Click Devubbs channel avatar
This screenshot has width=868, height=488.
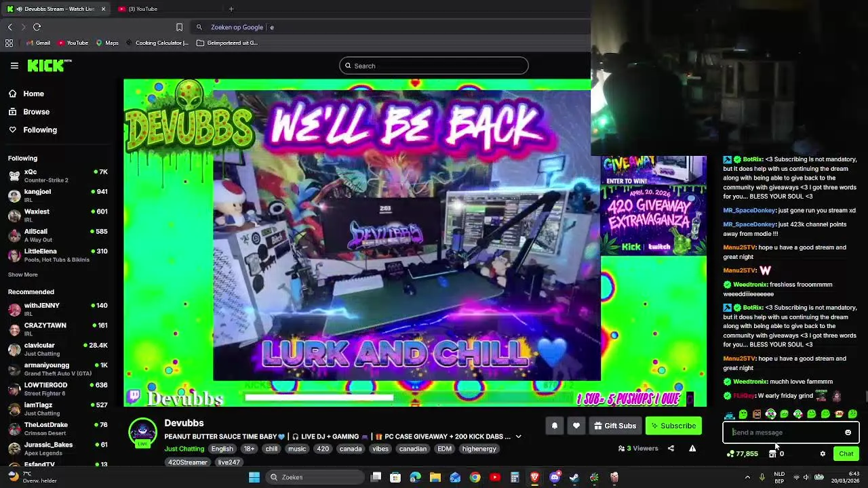[x=142, y=432]
